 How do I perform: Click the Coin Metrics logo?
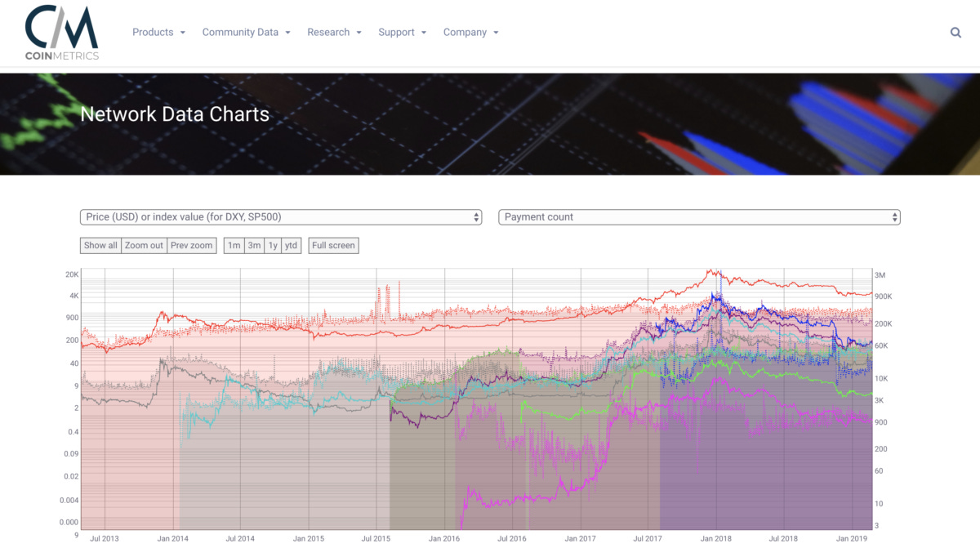coord(61,33)
